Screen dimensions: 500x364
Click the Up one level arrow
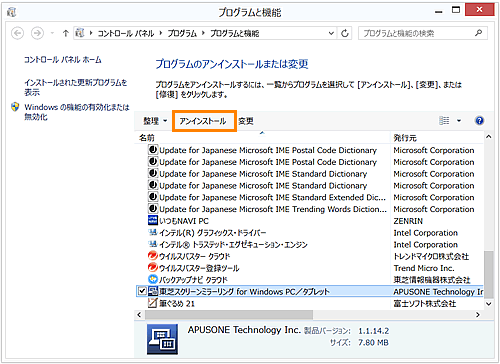(66, 33)
